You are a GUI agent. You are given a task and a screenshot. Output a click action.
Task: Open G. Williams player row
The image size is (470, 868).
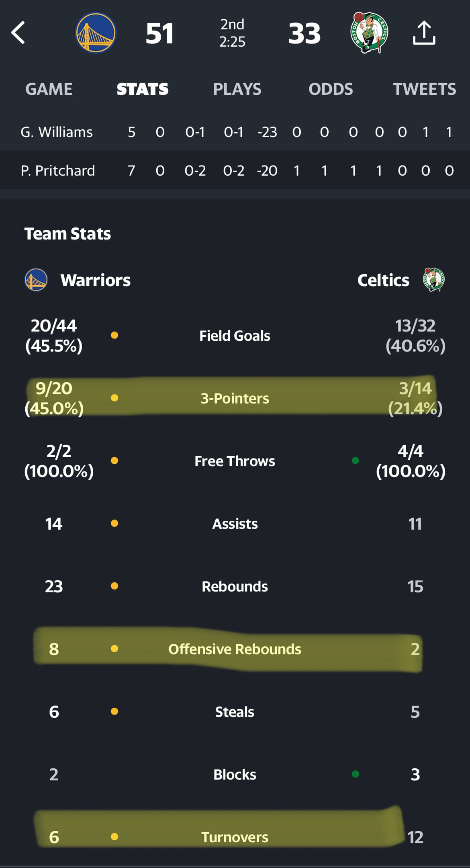point(235,132)
